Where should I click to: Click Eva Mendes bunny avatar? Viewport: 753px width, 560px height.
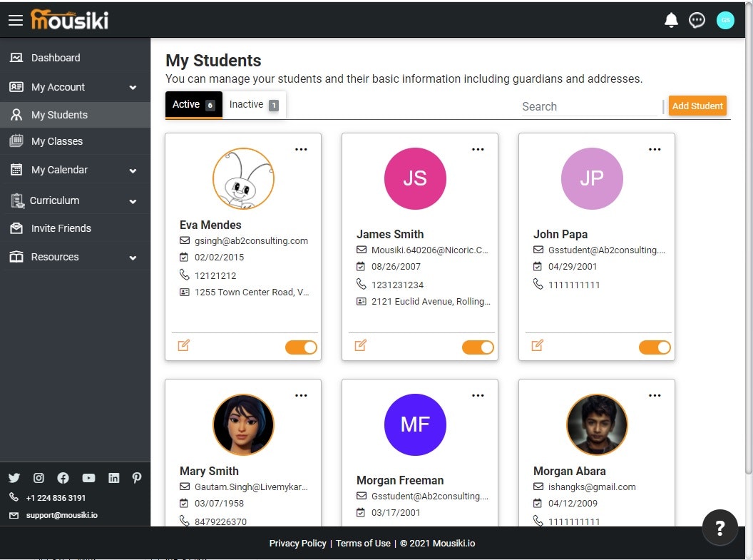pyautogui.click(x=243, y=178)
